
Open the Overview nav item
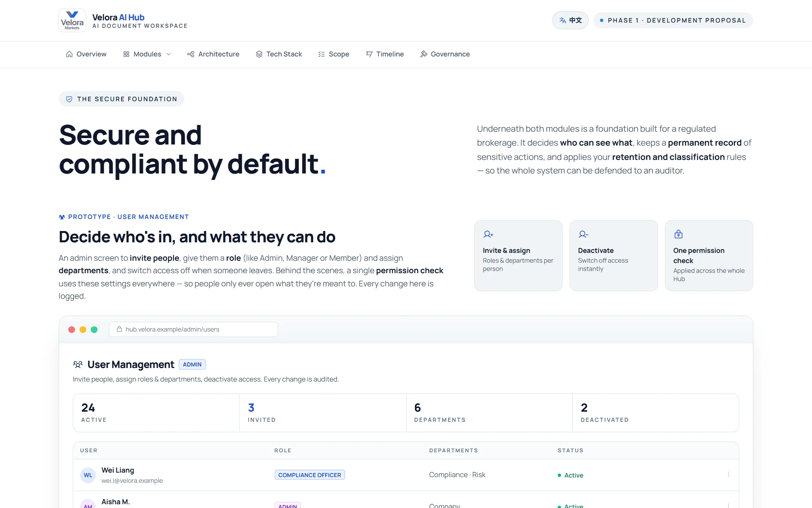pos(86,54)
